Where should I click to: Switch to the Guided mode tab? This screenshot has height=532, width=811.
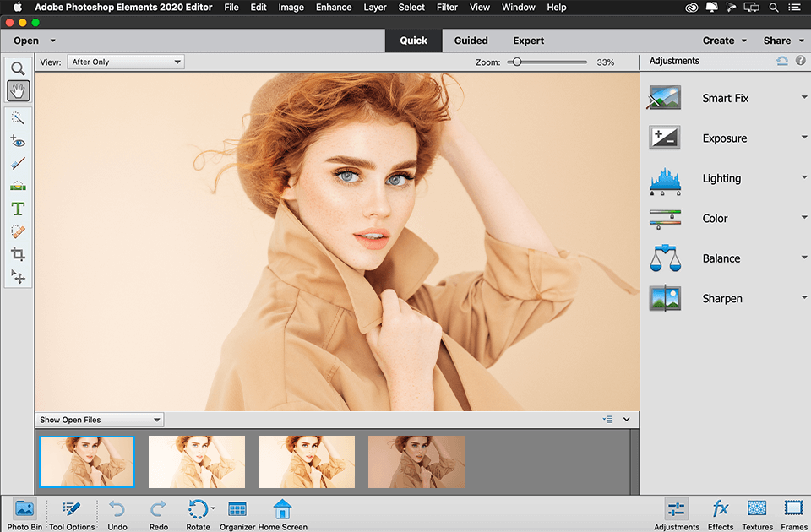[471, 41]
